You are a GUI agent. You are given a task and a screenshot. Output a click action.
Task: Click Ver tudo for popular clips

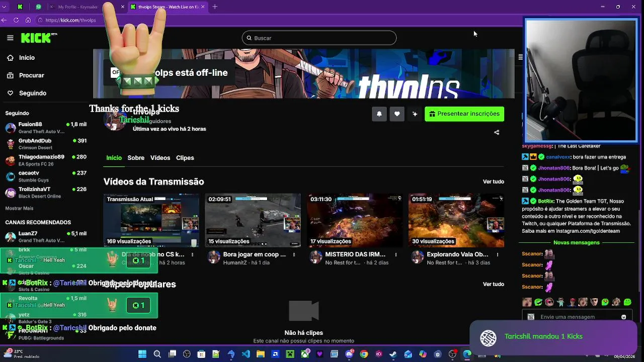click(493, 284)
